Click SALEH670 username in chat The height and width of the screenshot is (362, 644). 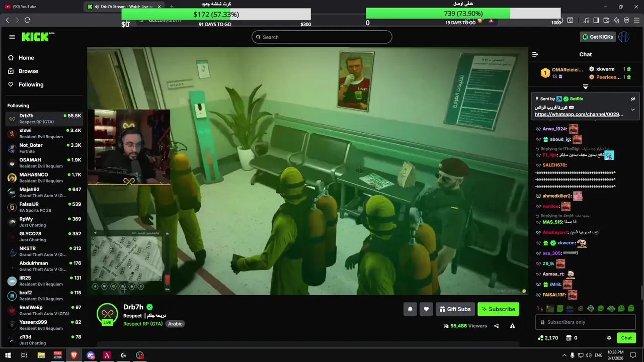[x=554, y=165]
